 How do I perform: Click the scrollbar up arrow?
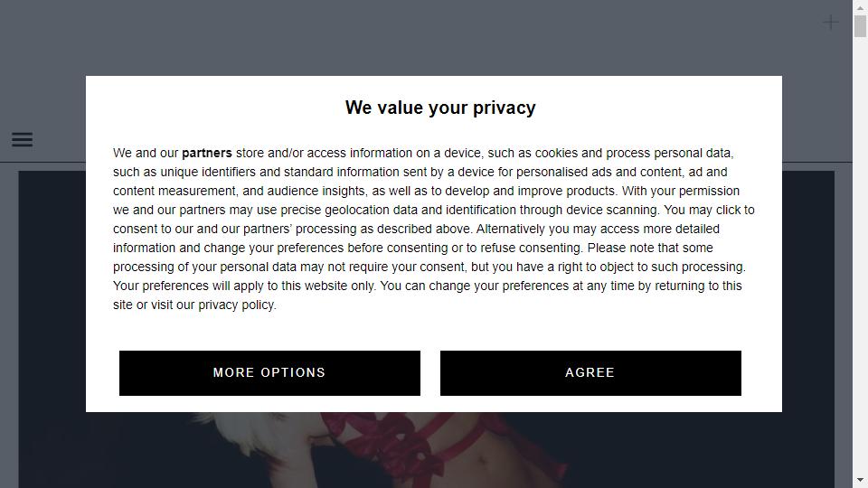point(860,8)
